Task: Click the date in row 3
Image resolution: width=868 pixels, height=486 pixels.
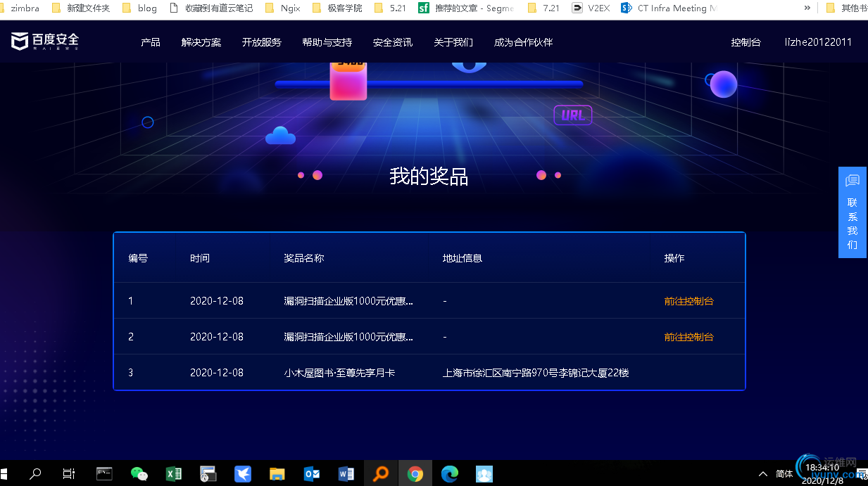Action: [217, 373]
